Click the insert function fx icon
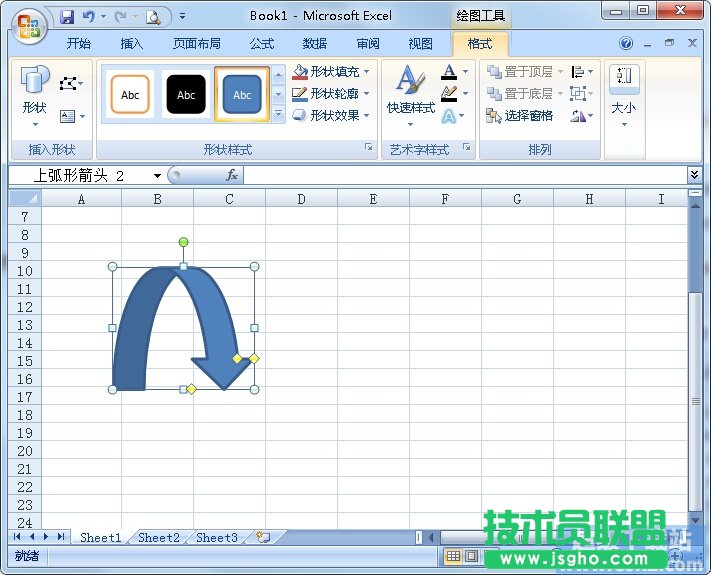This screenshot has height=575, width=711. [232, 175]
